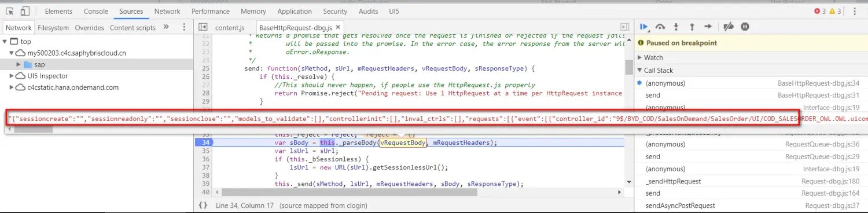Hide the debugger sidebar

pos(625,27)
